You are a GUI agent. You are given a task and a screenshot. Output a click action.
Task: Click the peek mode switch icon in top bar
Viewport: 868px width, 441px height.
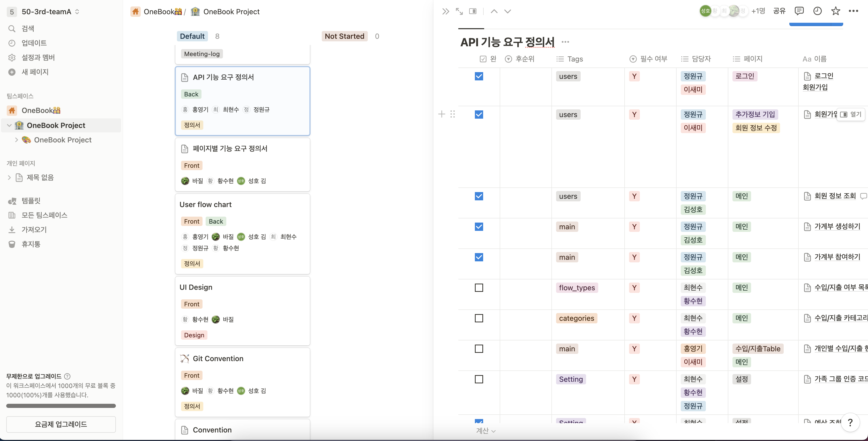point(473,11)
